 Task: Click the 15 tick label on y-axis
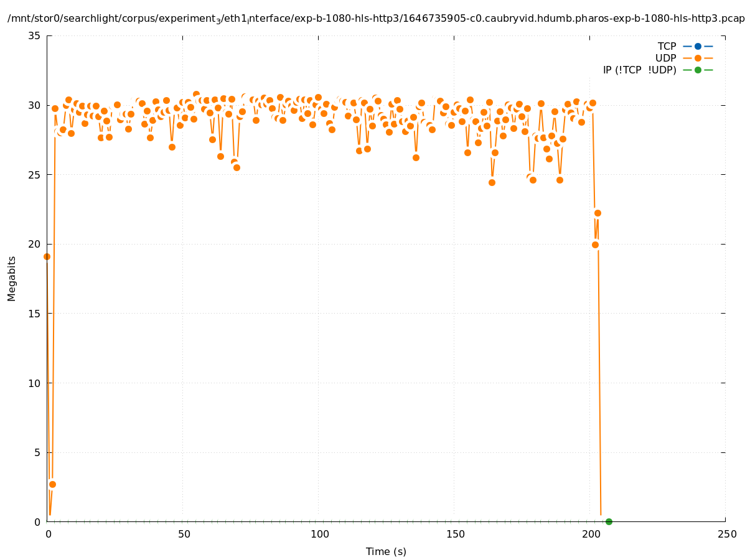(x=34, y=314)
